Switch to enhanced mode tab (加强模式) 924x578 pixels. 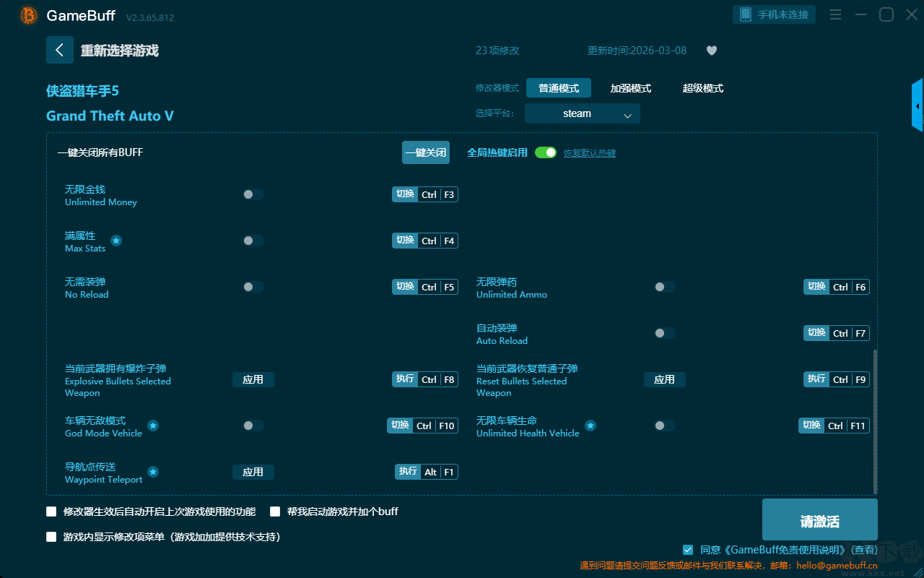pyautogui.click(x=631, y=88)
